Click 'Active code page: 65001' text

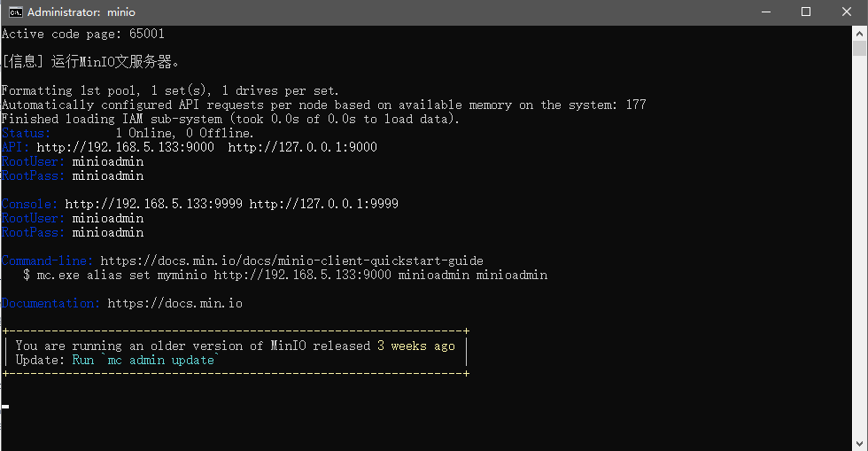tap(82, 34)
